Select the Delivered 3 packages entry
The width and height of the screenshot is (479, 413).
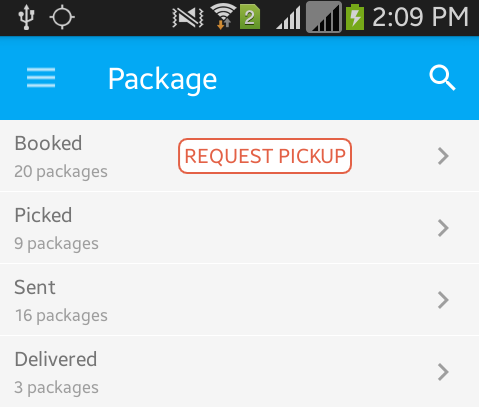(x=239, y=372)
